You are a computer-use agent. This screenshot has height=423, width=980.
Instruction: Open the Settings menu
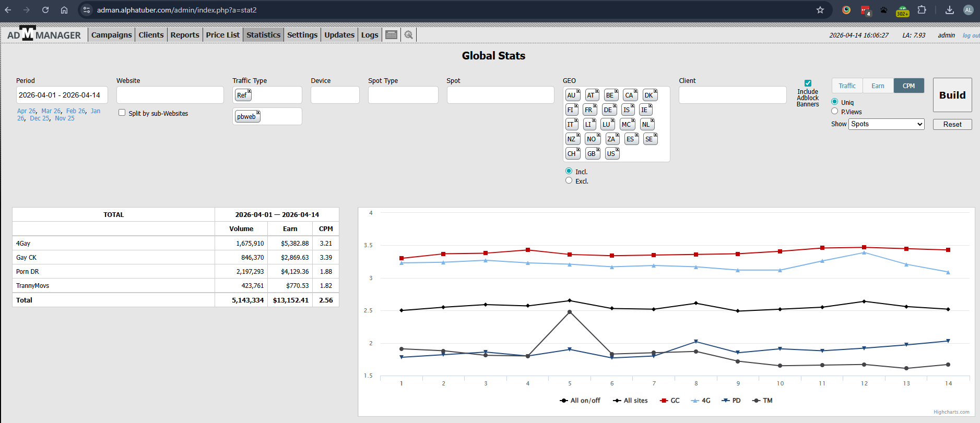pos(302,35)
